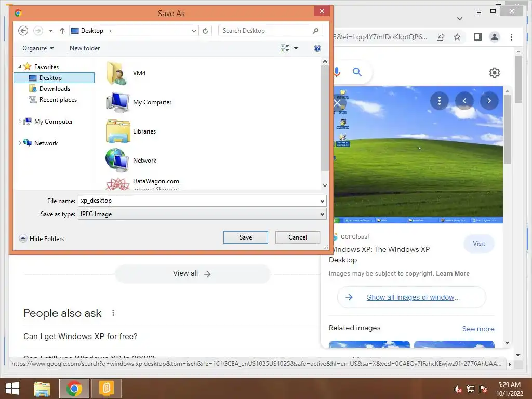Click the file list scroll down arrow
The width and height of the screenshot is (532, 399).
[325, 185]
